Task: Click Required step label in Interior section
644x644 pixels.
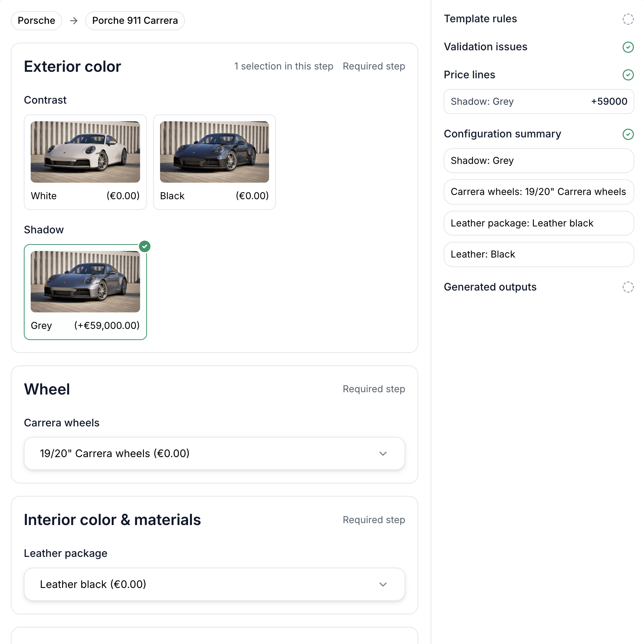Action: [x=374, y=520]
